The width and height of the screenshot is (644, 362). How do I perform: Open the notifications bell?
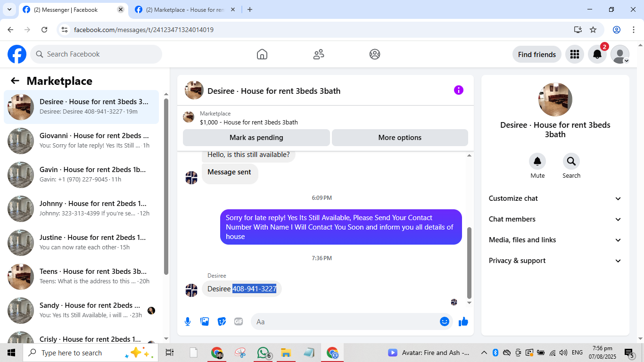(x=597, y=54)
